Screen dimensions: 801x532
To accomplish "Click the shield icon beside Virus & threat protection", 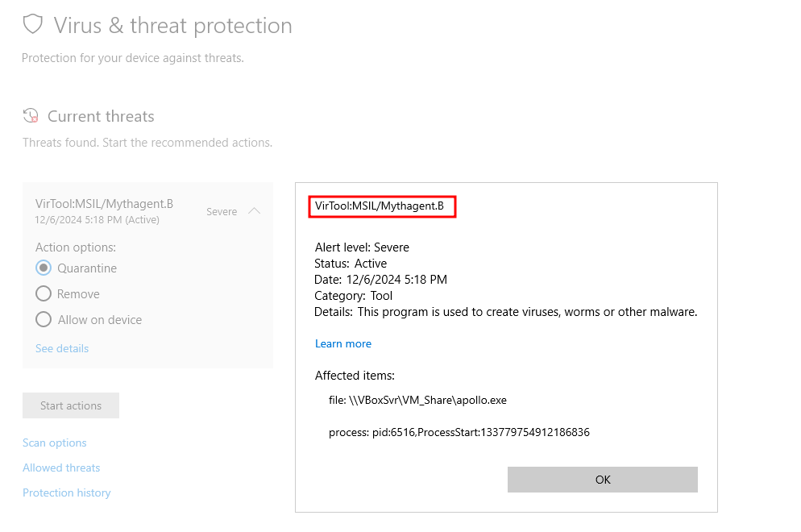I will pyautogui.click(x=33, y=24).
